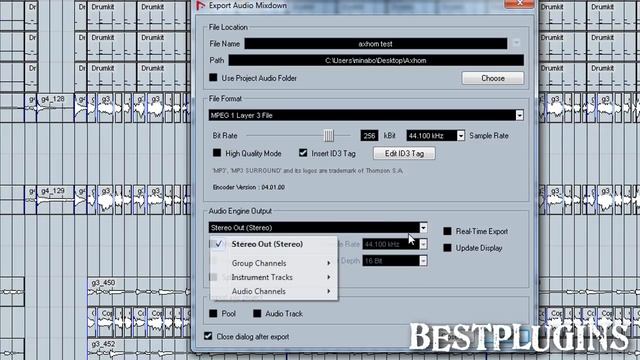Image resolution: width=640 pixels, height=360 pixels.
Task: Enable Real-Time Export checkbox
Action: 447,231
